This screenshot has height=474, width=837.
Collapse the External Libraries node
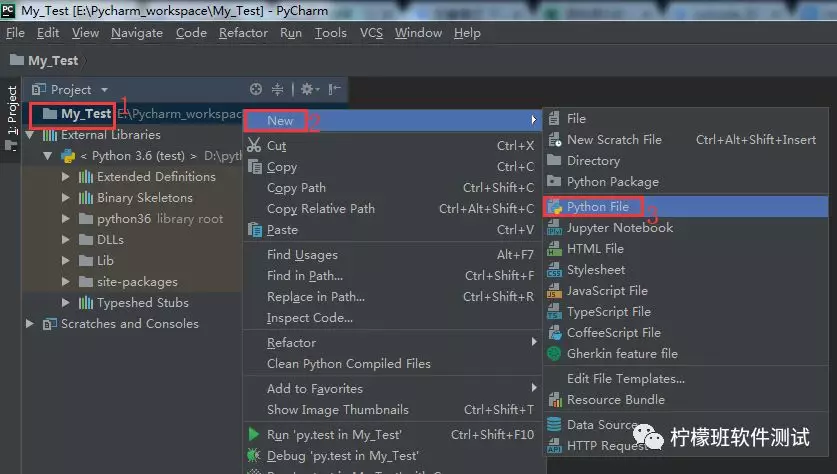click(x=30, y=135)
